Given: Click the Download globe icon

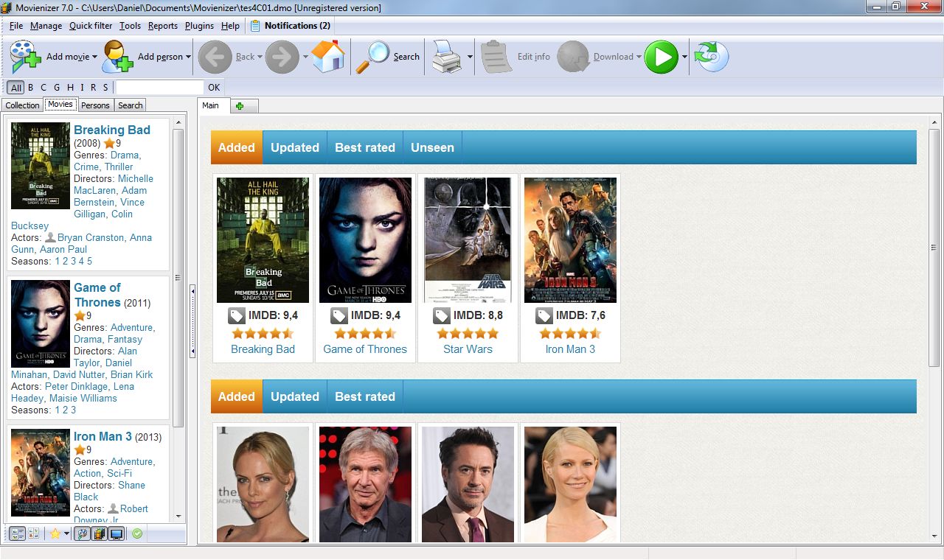Looking at the screenshot, I should [573, 57].
